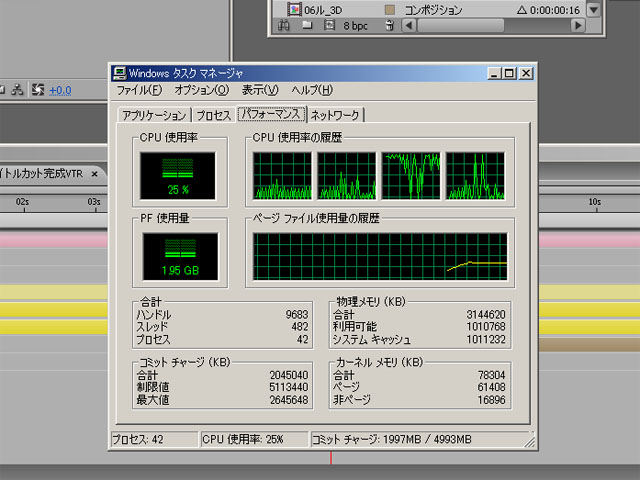Click the プロセス value 42 in totals
Viewport: 640px width, 480px height.
302,339
